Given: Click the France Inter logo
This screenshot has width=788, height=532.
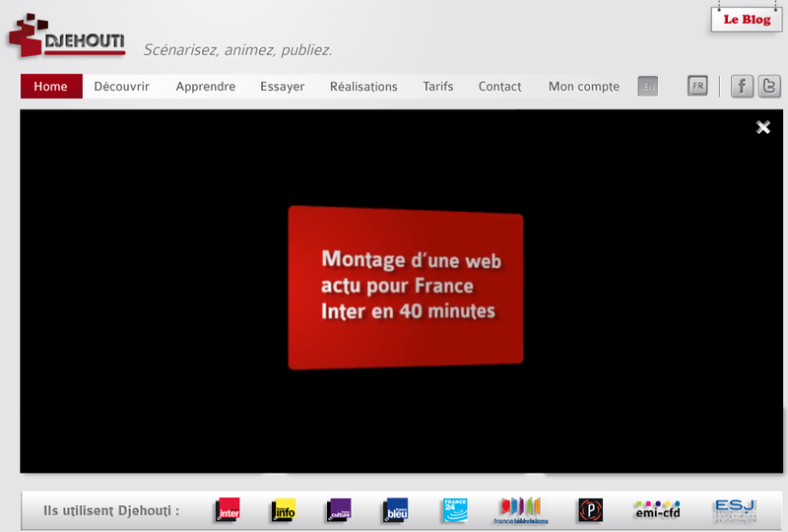Looking at the screenshot, I should [228, 510].
